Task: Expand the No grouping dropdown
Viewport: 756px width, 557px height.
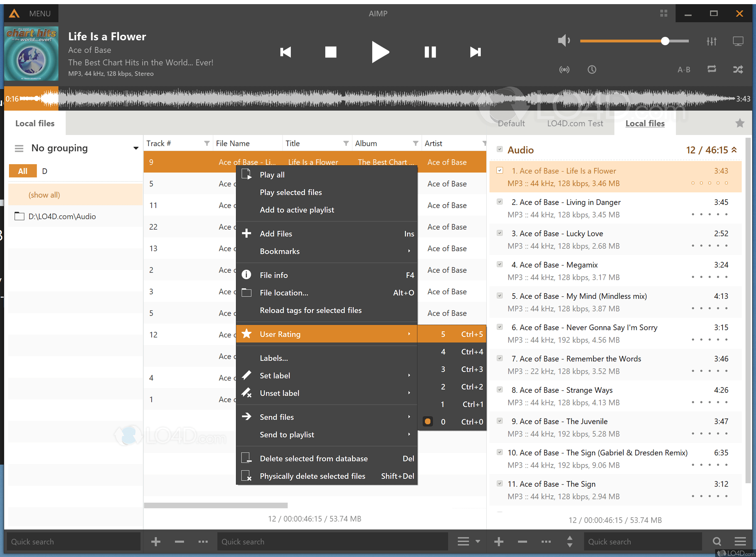Action: point(136,148)
